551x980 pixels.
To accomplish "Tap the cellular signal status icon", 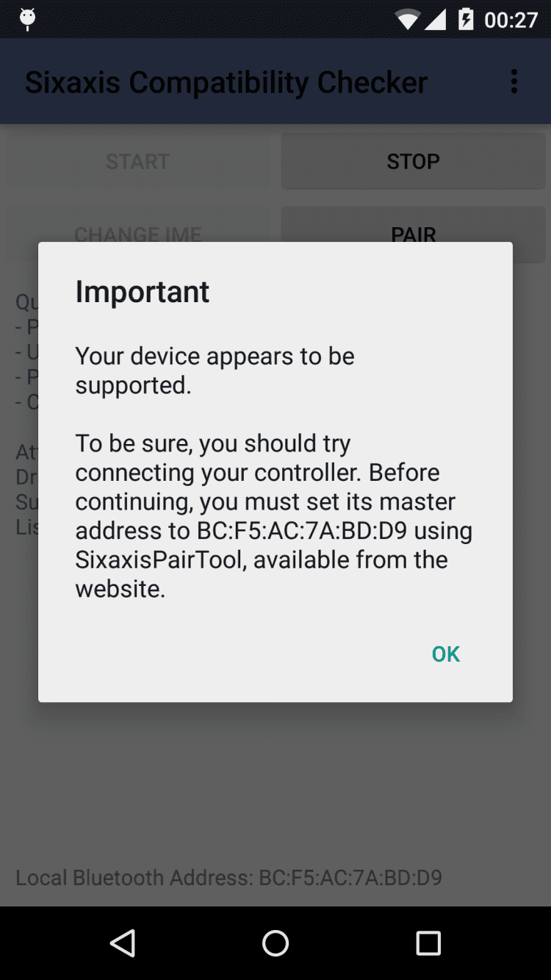I will tap(436, 19).
